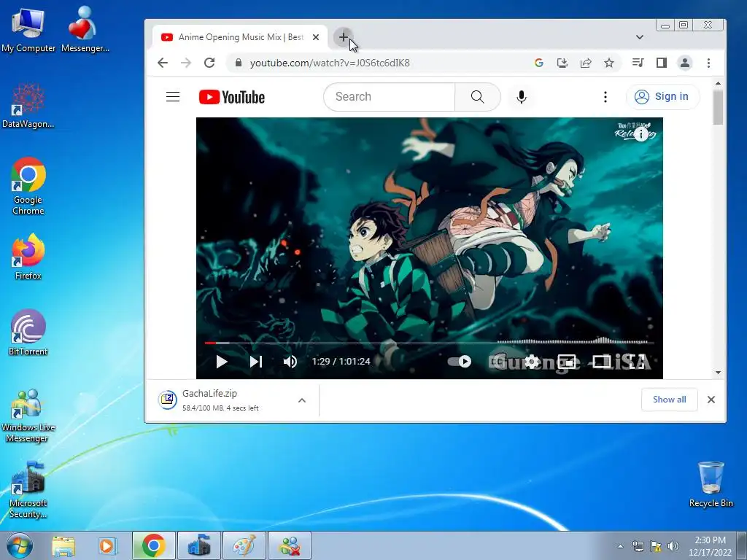Expand GachaLife.zip download options chevron
The width and height of the screenshot is (747, 560).
pos(301,400)
